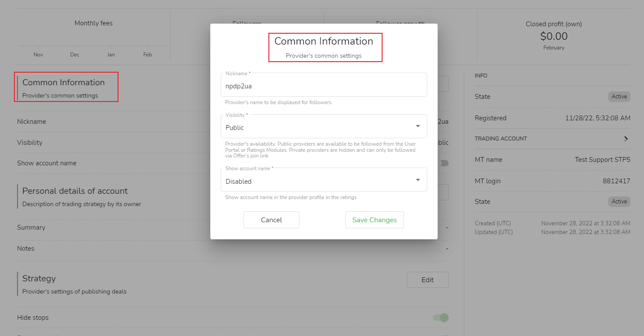
Task: Expand Trading Account chevron arrow
Action: (626, 139)
